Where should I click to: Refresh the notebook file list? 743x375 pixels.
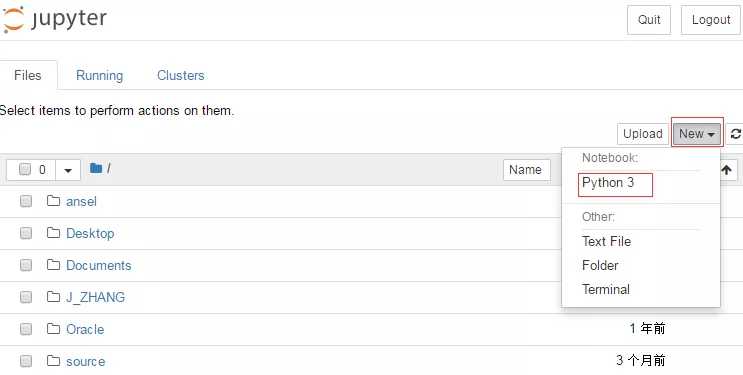point(735,134)
